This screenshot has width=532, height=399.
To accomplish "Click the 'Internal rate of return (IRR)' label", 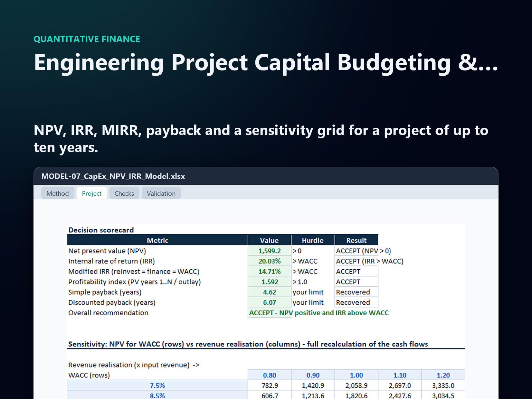I will pos(111,261).
